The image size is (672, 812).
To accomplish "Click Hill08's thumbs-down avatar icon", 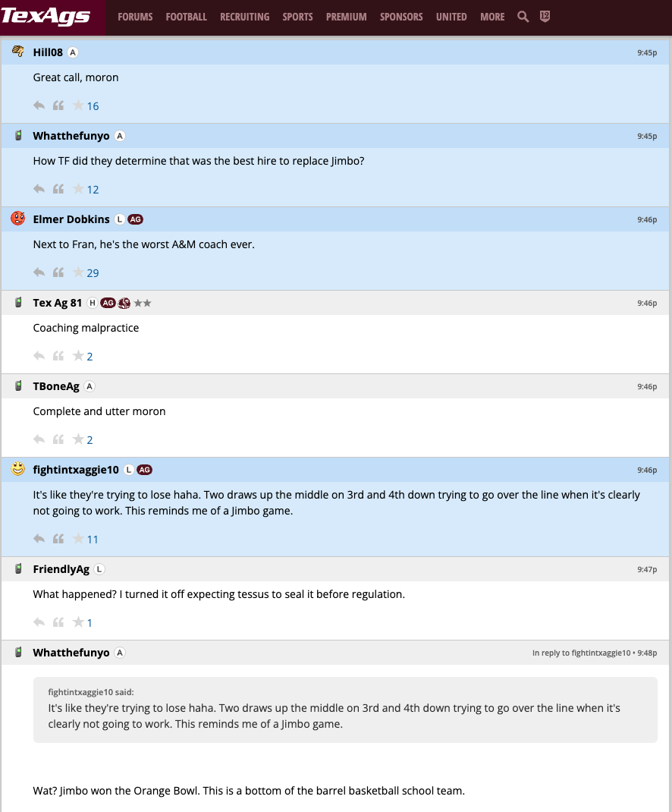I will pyautogui.click(x=18, y=52).
